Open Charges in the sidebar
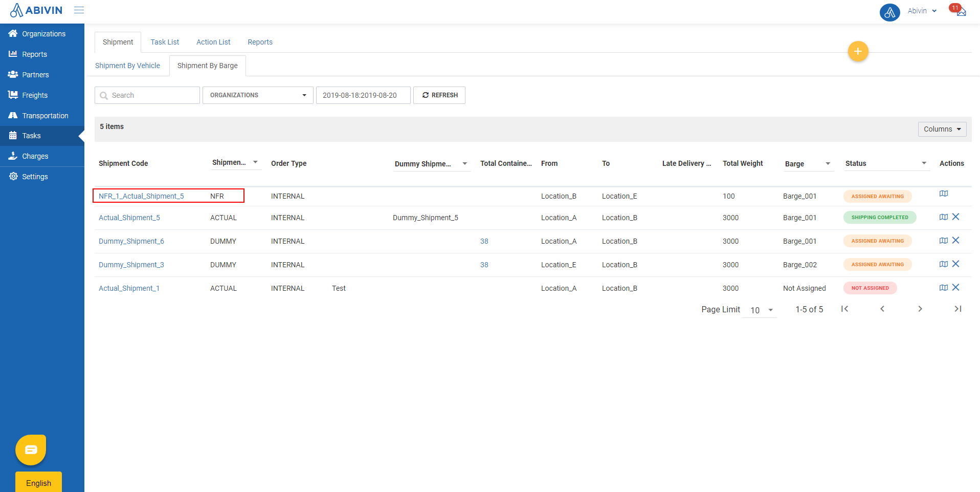The width and height of the screenshot is (980, 492). pos(42,156)
